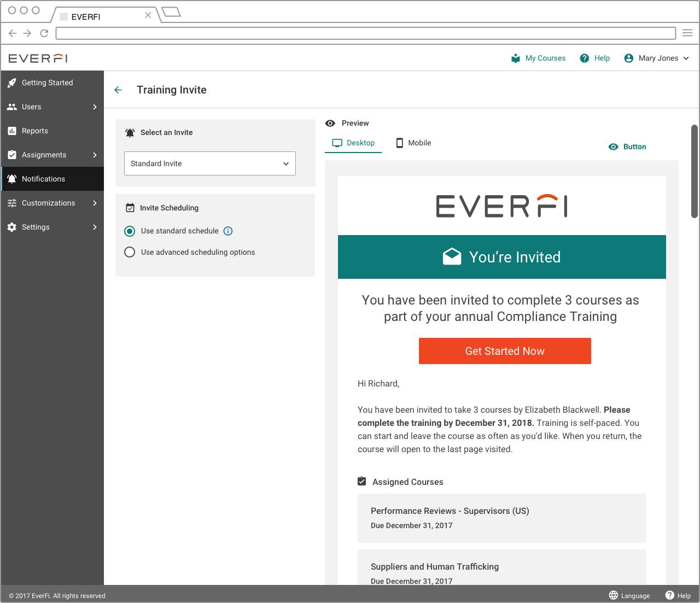Expand the Assignments submenu chevron
700x603 pixels.
click(x=95, y=155)
